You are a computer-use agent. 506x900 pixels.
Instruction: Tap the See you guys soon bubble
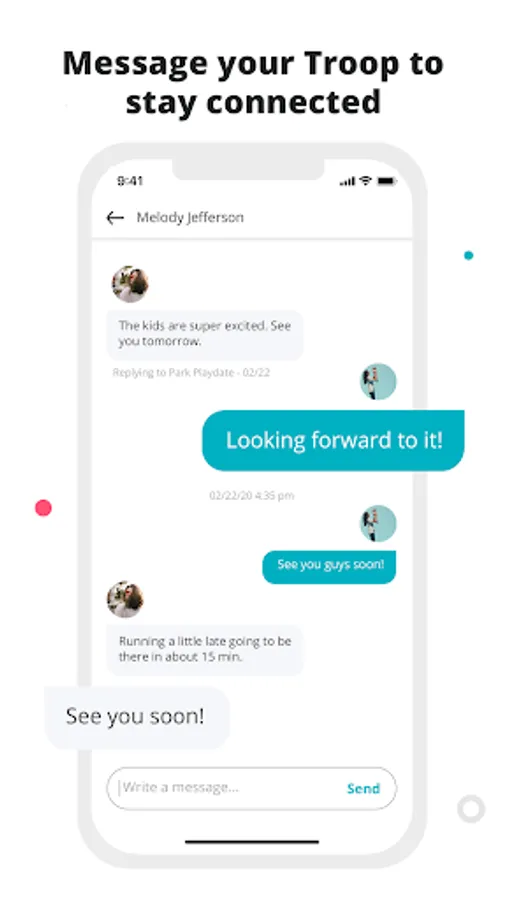329,567
